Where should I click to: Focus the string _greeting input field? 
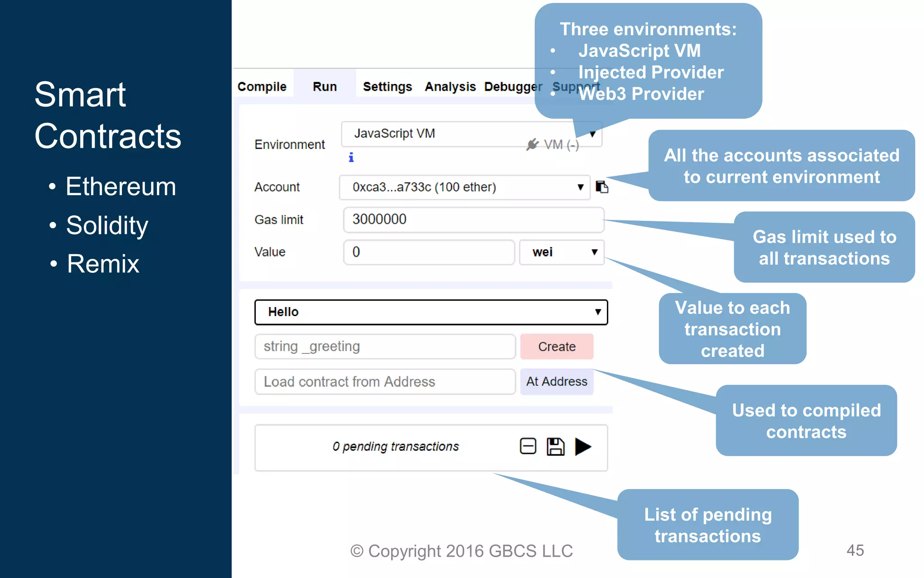coord(385,347)
